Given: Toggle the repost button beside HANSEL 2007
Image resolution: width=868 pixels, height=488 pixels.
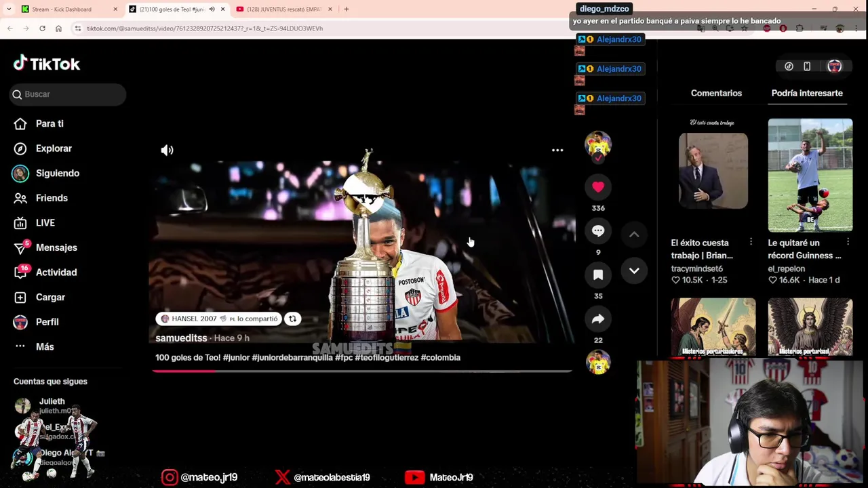Looking at the screenshot, I should (292, 319).
